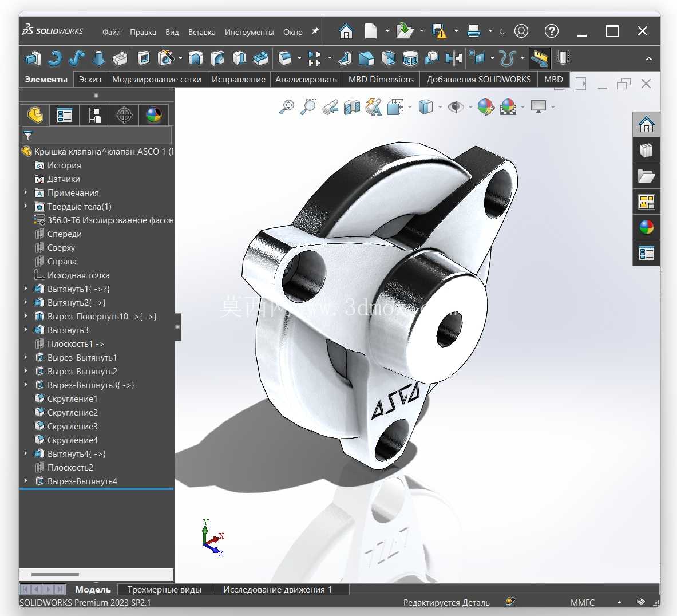Open the display style dropdown arrow
Screen dimensions: 677x616
click(x=440, y=106)
